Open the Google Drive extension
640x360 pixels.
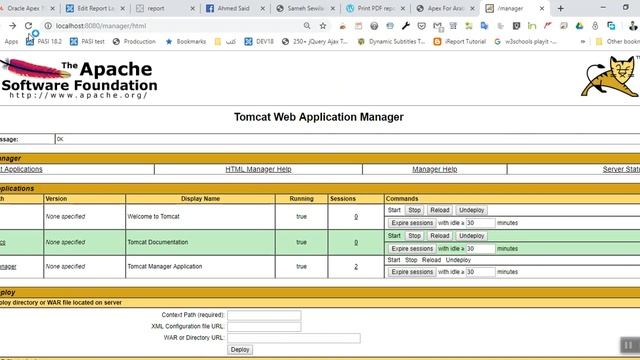579,26
